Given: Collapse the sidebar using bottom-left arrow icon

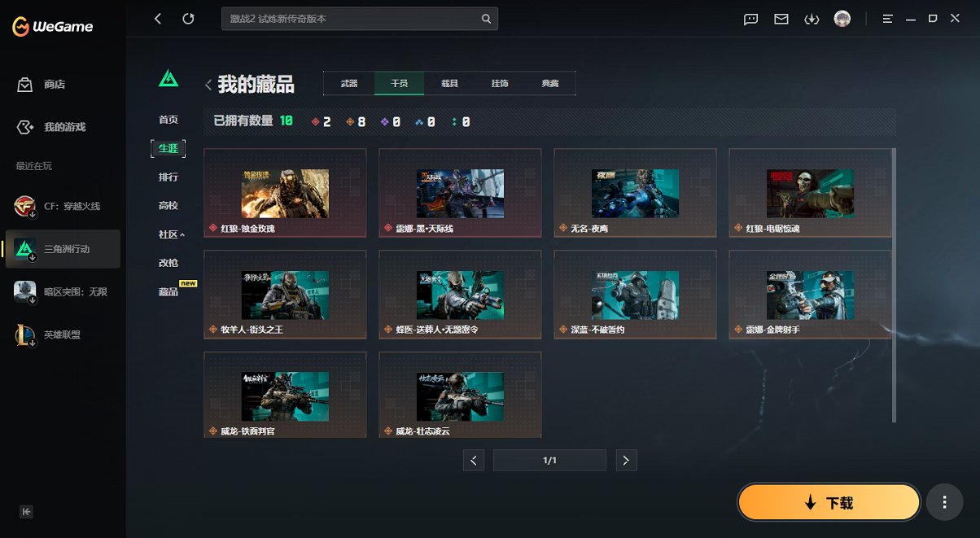Looking at the screenshot, I should click(25, 512).
